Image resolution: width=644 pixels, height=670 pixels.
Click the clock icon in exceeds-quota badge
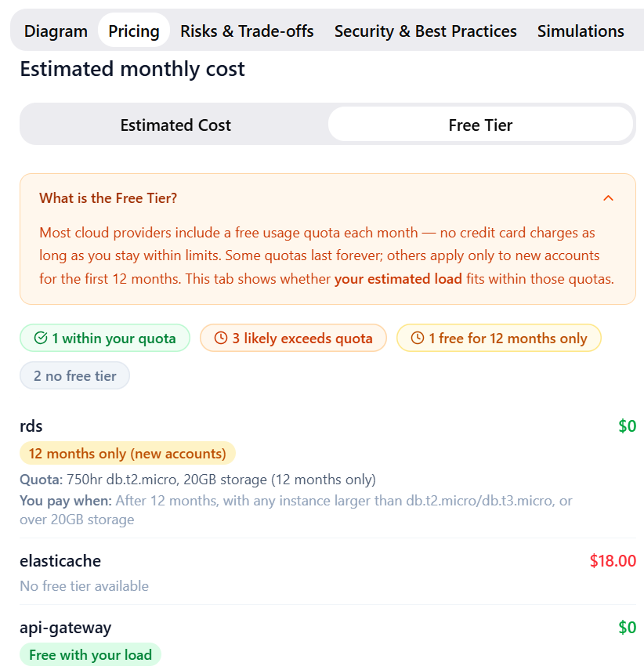(221, 339)
